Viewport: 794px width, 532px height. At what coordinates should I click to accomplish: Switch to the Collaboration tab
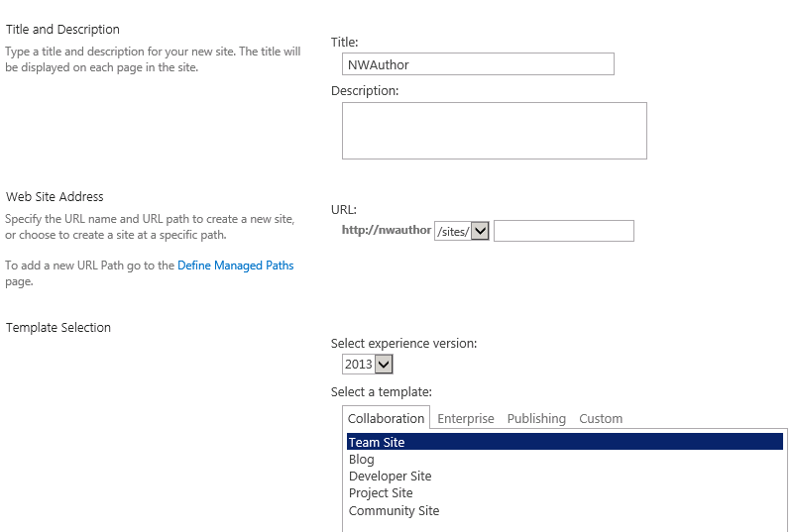pos(386,419)
